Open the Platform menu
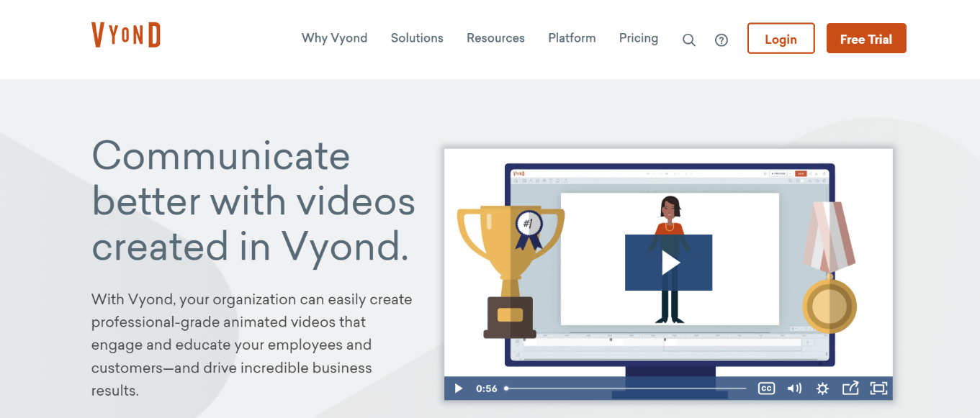This screenshot has width=980, height=418. (572, 38)
